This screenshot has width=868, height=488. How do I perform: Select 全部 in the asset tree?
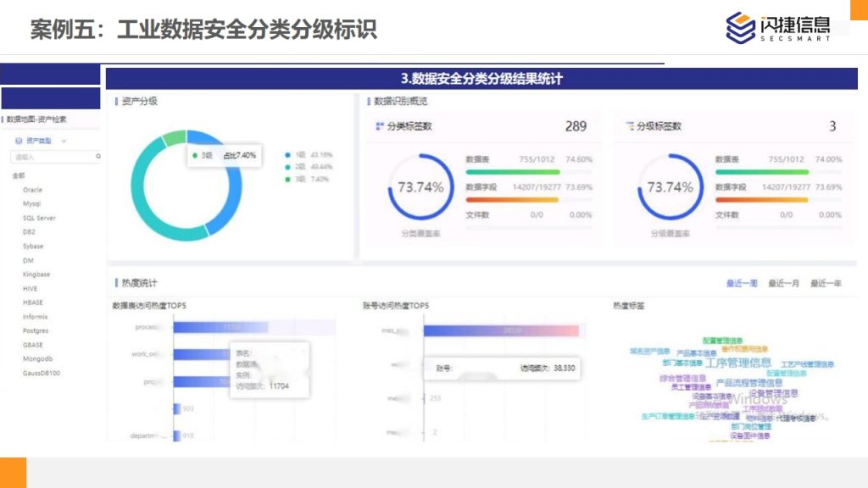point(19,175)
